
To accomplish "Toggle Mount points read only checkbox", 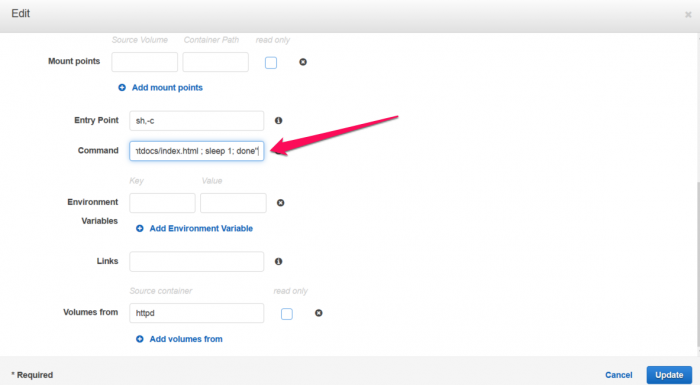I will pos(271,63).
